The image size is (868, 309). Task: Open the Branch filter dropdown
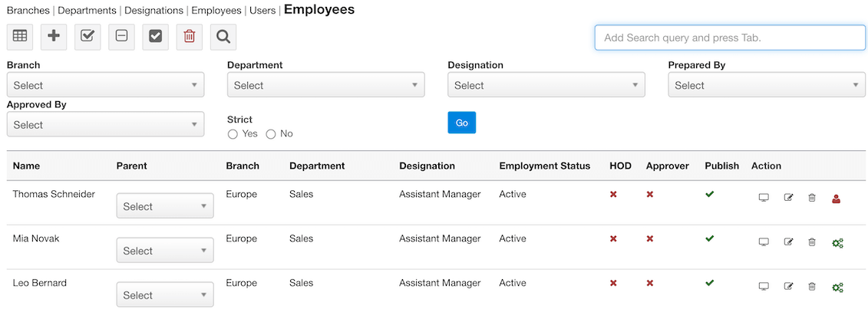(105, 85)
